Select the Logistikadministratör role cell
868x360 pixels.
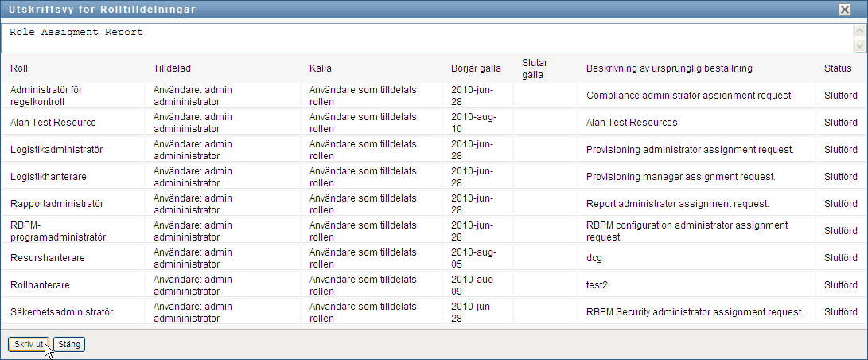click(x=72, y=150)
